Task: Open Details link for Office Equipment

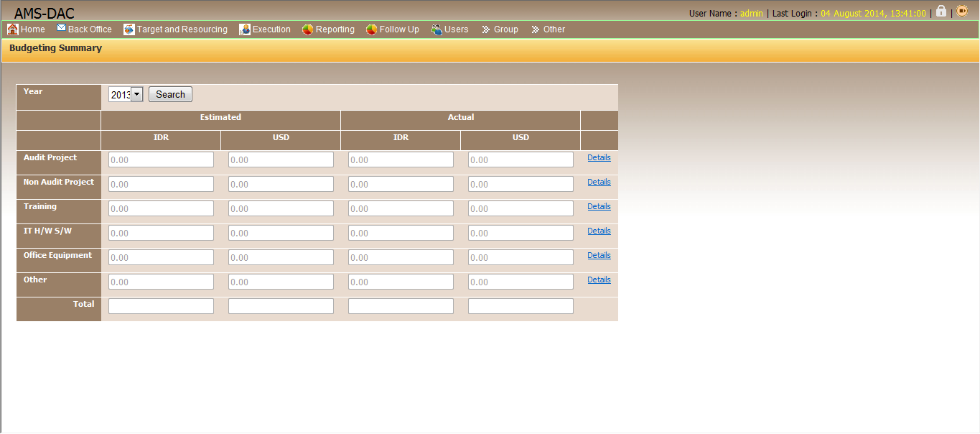Action: click(x=599, y=256)
